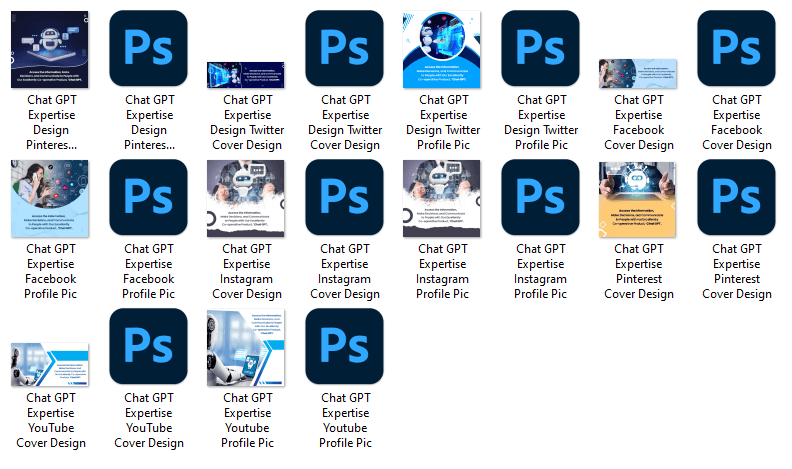Screen dimensions: 792x469
Task: Click the Twitter Cover Design image thumbnail
Action: click(x=246, y=75)
